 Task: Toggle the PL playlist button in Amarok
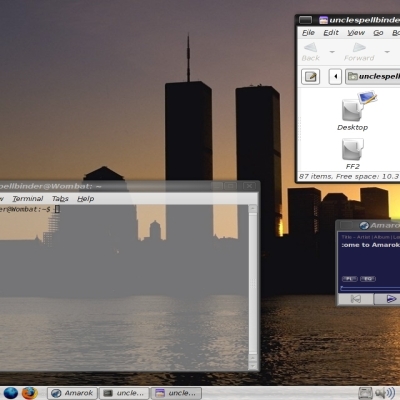350,279
